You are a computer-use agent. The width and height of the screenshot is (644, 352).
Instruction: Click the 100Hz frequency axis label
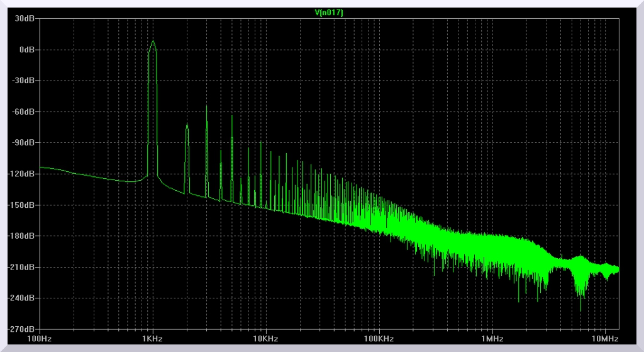pyautogui.click(x=39, y=339)
